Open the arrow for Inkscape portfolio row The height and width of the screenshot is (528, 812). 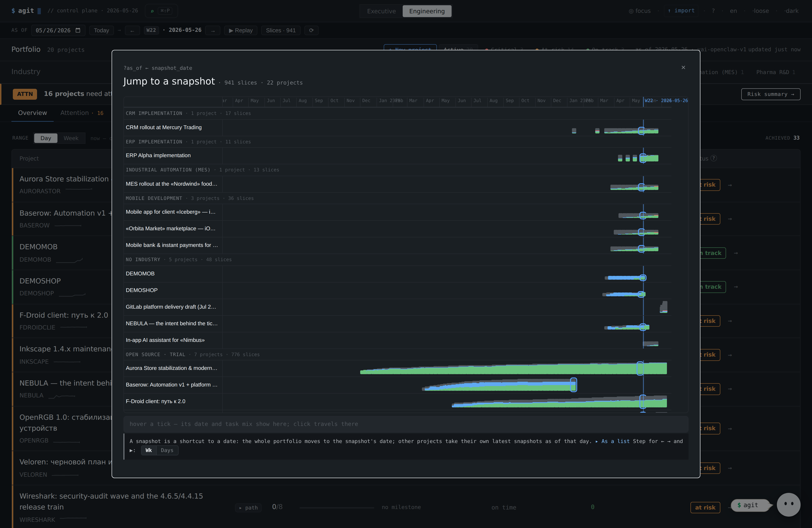[x=730, y=355]
